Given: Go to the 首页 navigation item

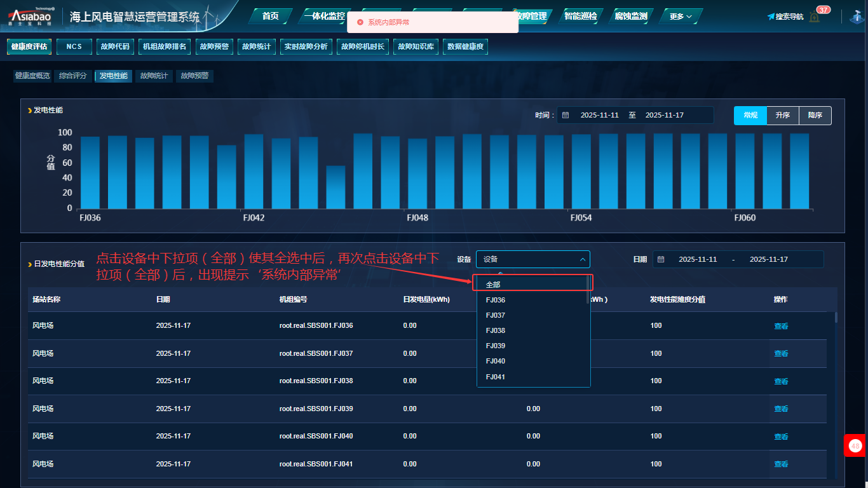Looking at the screenshot, I should point(271,17).
